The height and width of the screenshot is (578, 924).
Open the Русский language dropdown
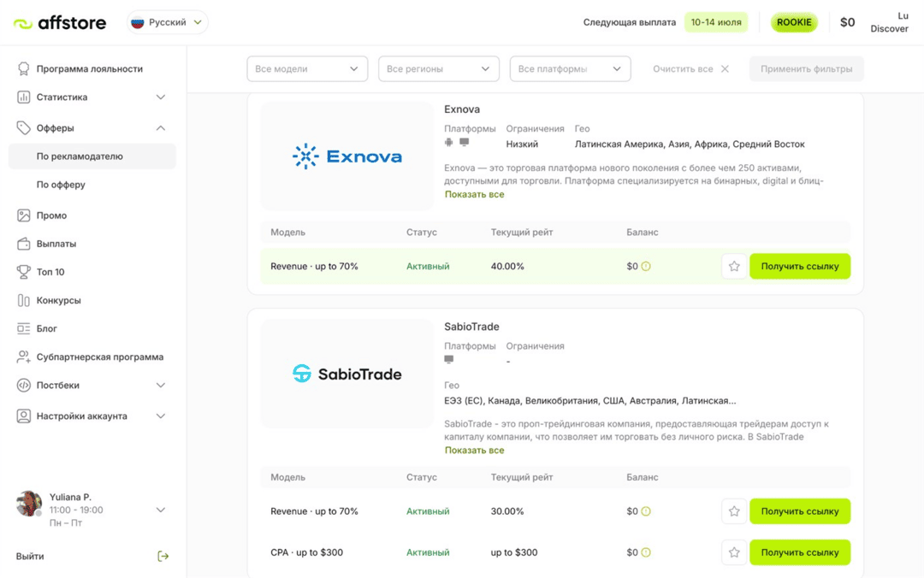168,22
